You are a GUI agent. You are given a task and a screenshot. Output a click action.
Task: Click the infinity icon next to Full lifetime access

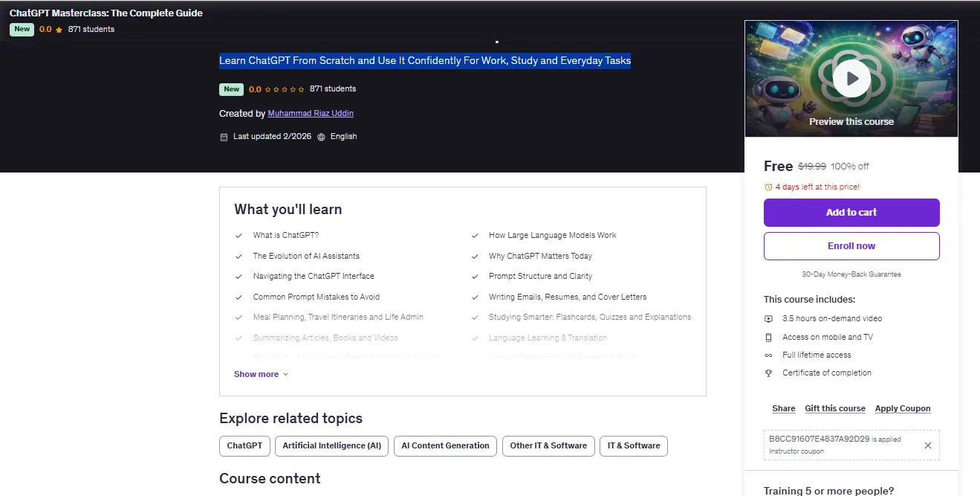769,355
